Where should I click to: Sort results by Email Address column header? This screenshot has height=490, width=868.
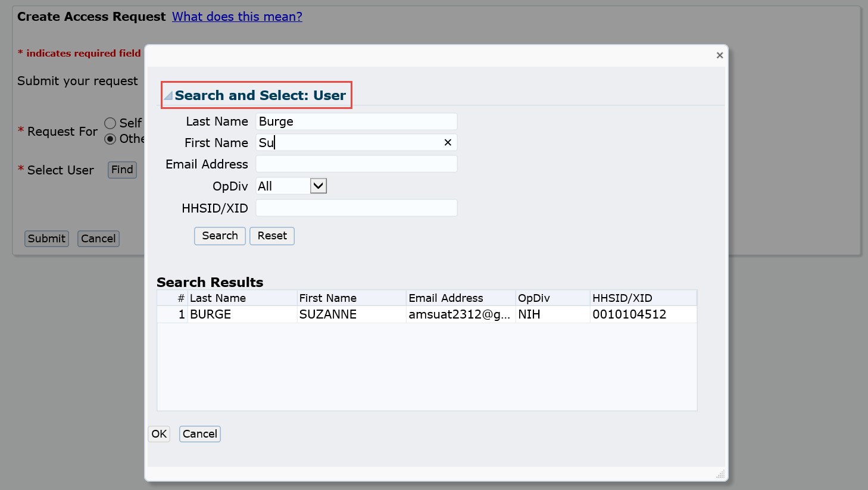click(x=446, y=298)
